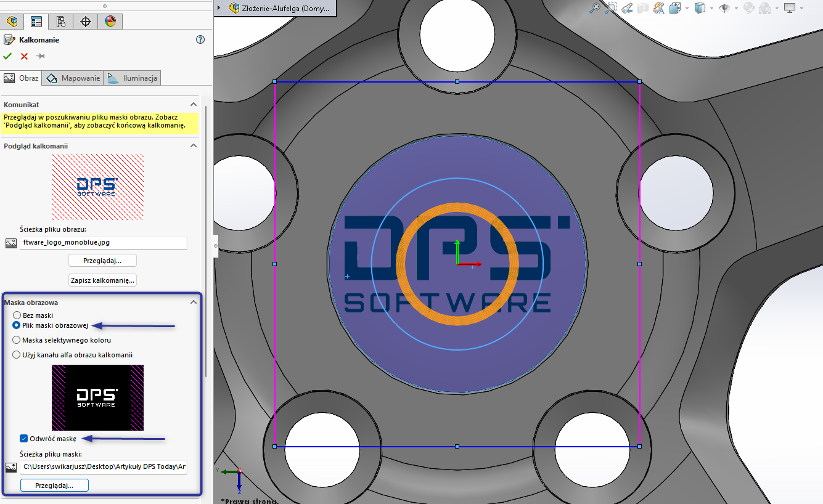This screenshot has height=504, width=823.
Task: Click the image file path field
Action: click(x=102, y=243)
